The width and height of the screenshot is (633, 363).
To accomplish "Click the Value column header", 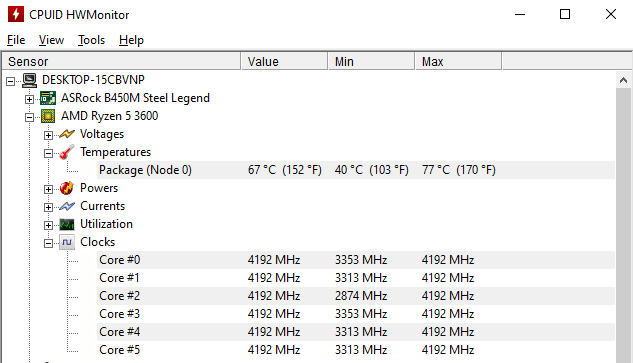I will click(284, 61).
